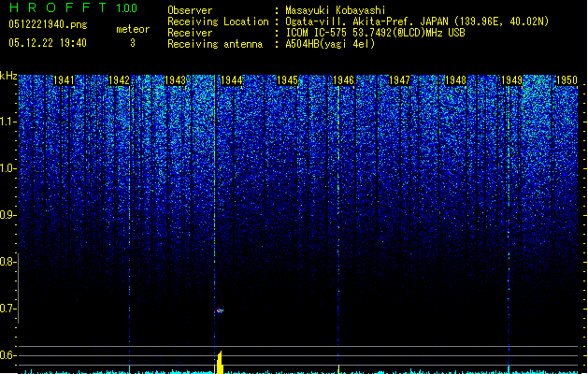This screenshot has width=588, height=374.
Task: Click the 0.6 kHz axis label
Action: 7,355
